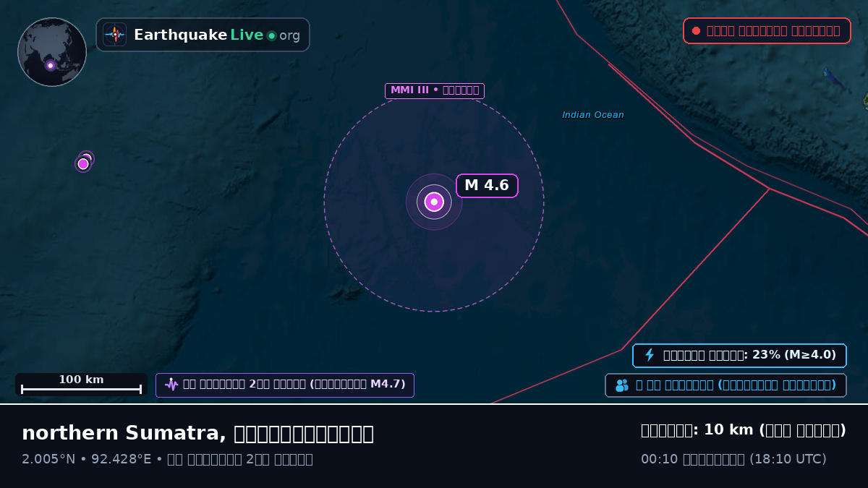This screenshot has width=868, height=488.
Task: Open the mini globe locator thumbnail
Action: (52, 52)
